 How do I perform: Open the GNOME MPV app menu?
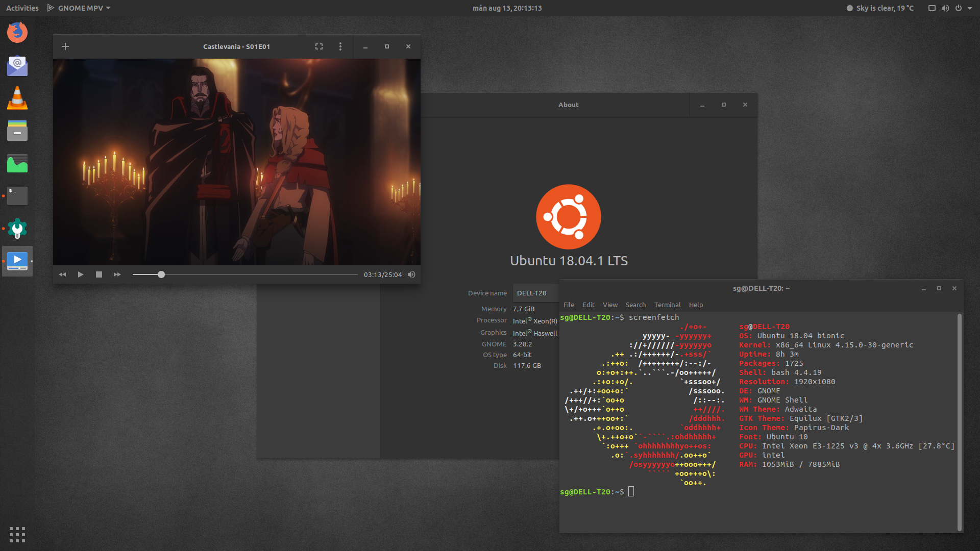click(79, 8)
